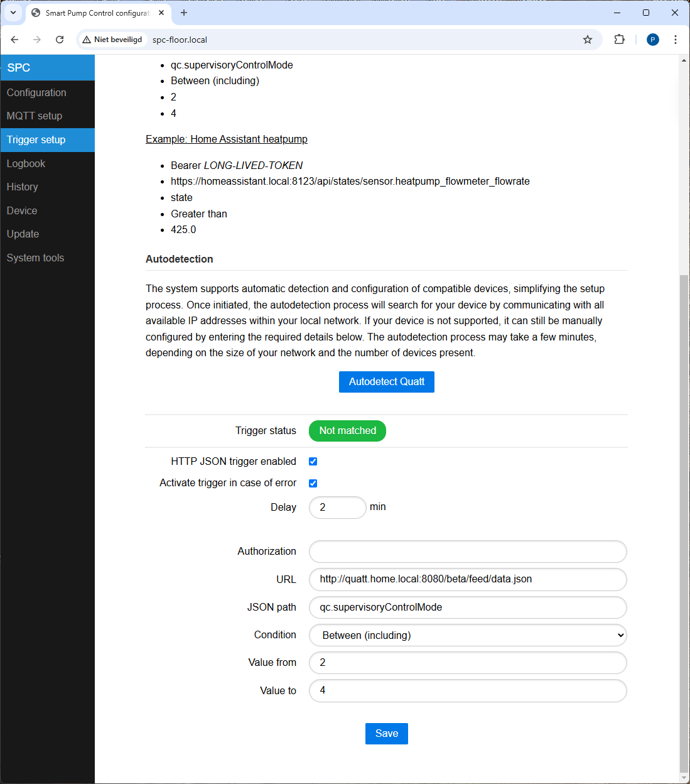Viewport: 690px width, 784px height.
Task: Toggle HTTP JSON trigger enabled checkbox
Action: point(313,462)
